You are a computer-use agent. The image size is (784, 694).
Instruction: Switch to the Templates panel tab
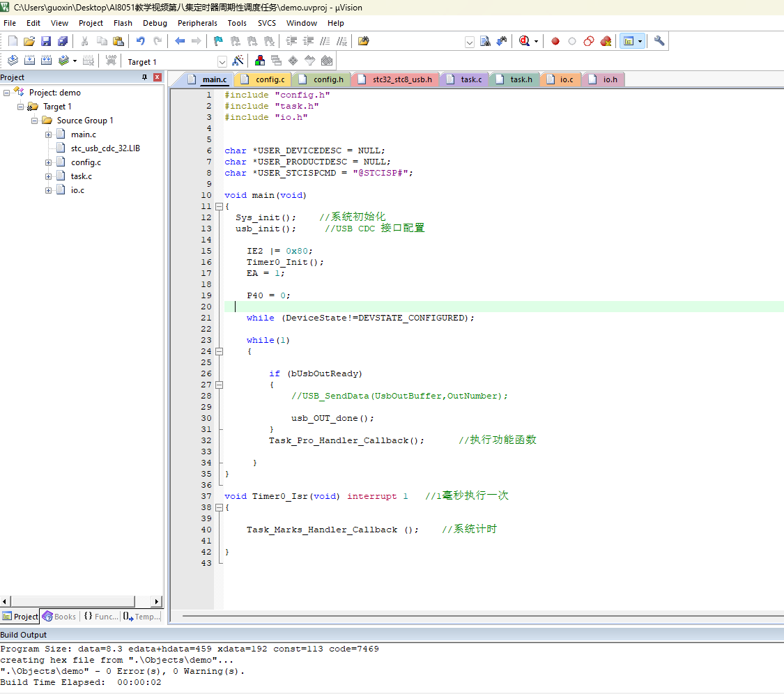(141, 617)
